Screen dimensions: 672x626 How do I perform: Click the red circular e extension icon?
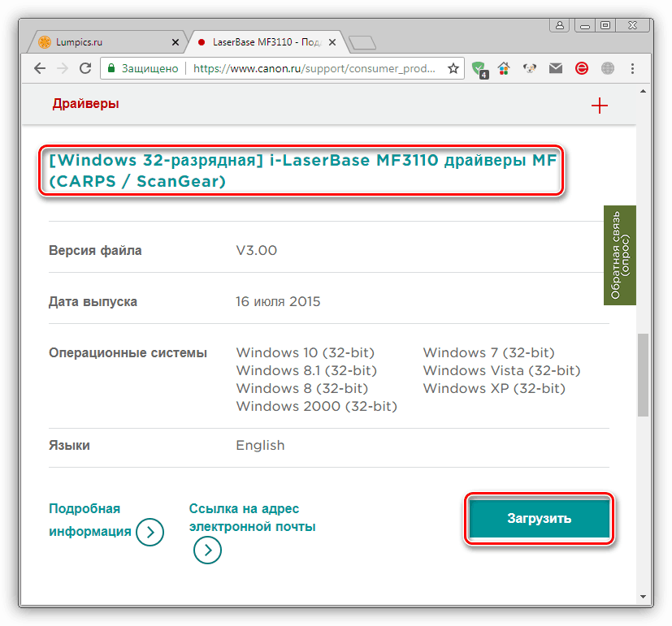click(582, 69)
